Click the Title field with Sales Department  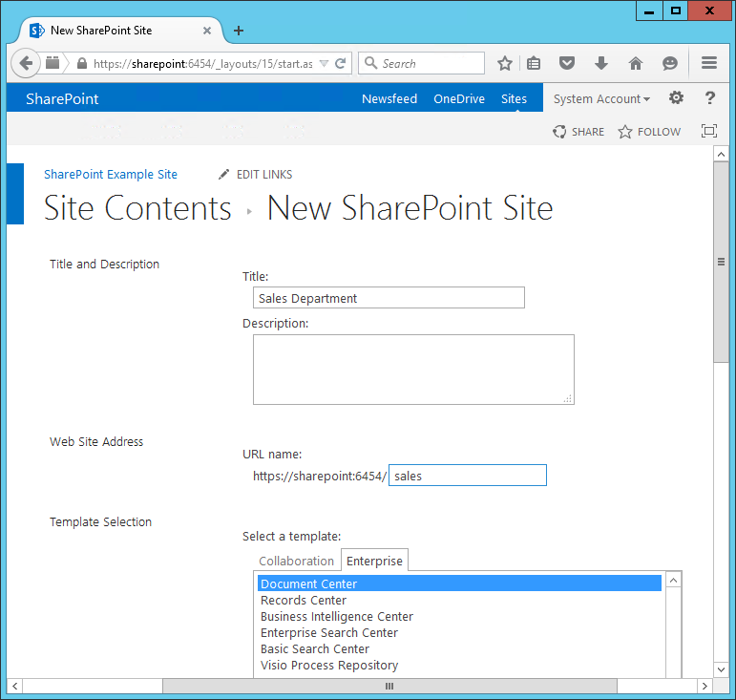pyautogui.click(x=389, y=298)
